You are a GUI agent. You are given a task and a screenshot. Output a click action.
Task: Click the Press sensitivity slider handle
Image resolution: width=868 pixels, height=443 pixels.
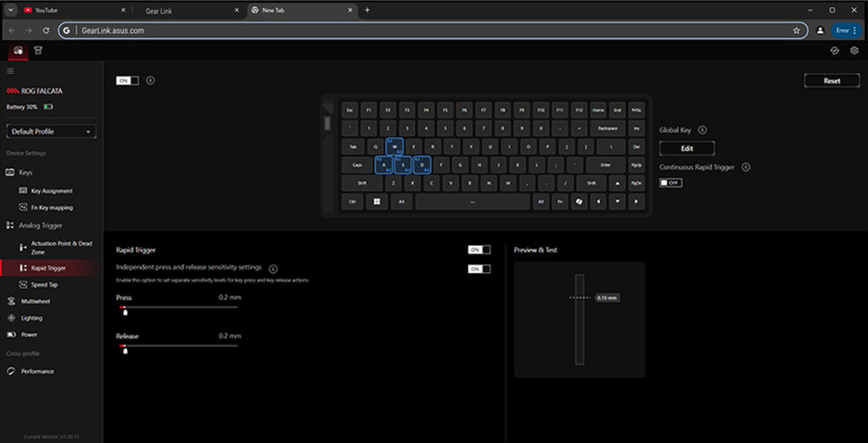click(125, 312)
